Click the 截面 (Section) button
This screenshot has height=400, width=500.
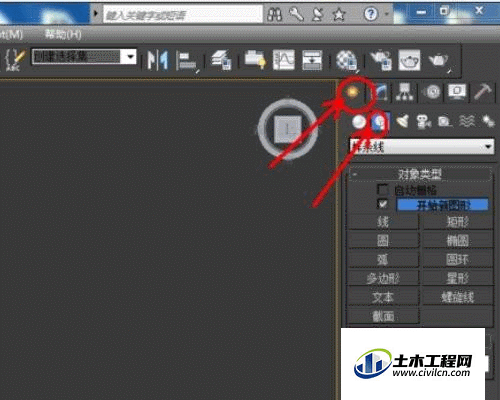click(383, 315)
